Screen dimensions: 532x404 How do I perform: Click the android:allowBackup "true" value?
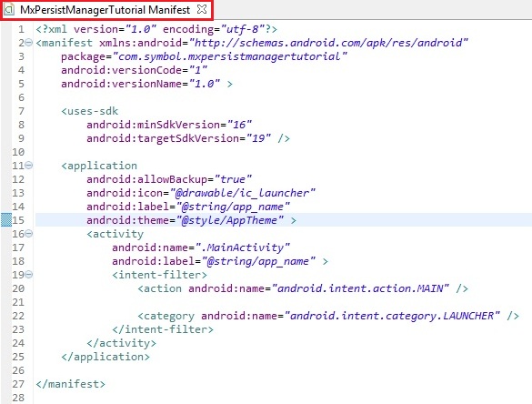233,179
